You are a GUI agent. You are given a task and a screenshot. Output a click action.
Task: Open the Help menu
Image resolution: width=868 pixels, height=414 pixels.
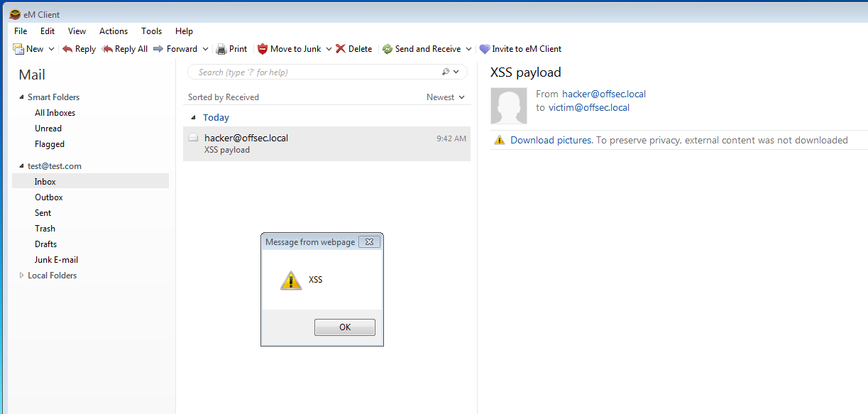click(x=184, y=31)
